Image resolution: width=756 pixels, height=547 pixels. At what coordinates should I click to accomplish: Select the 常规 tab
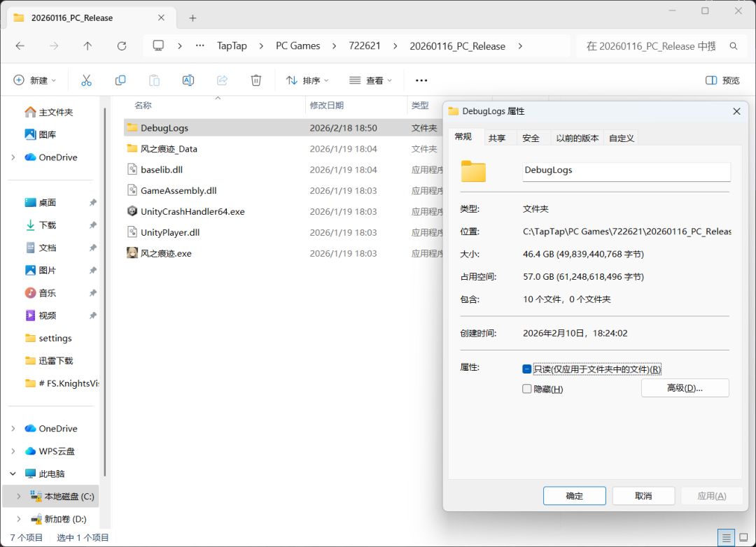click(463, 137)
